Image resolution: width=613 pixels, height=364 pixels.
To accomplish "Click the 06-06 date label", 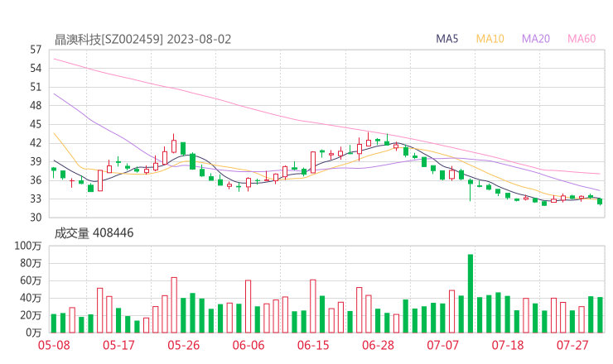I will (249, 345).
